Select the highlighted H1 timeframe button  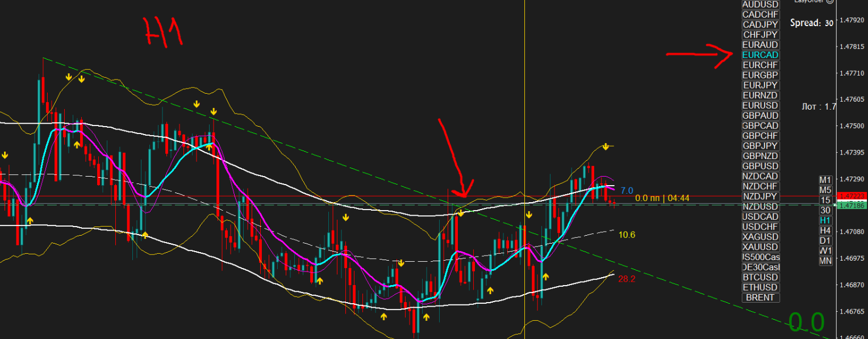825,220
